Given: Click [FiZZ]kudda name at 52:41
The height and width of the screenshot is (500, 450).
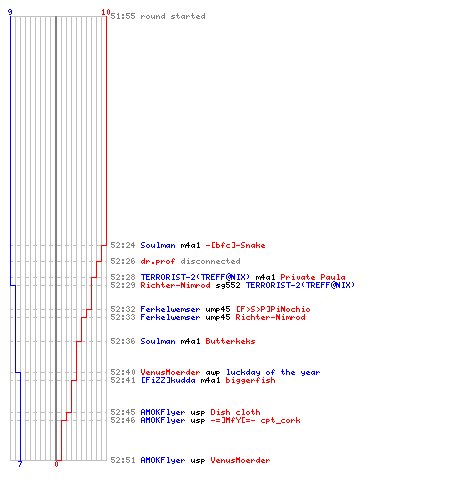Looking at the screenshot, I should click(168, 380).
